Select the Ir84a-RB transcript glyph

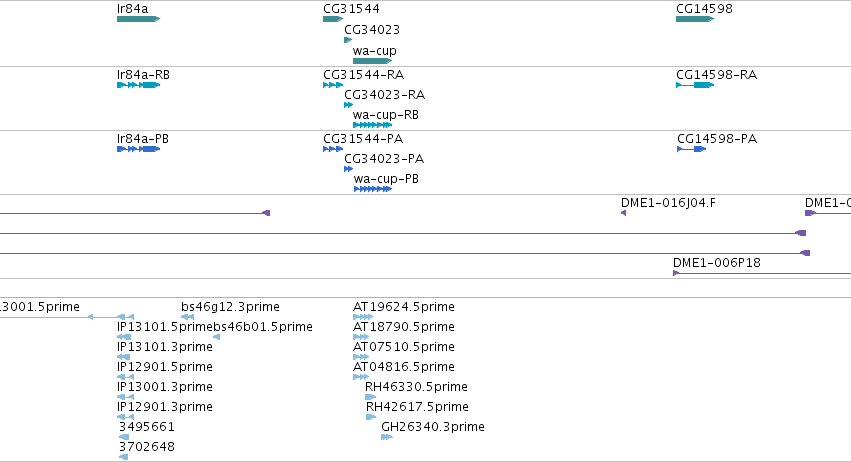pyautogui.click(x=138, y=85)
